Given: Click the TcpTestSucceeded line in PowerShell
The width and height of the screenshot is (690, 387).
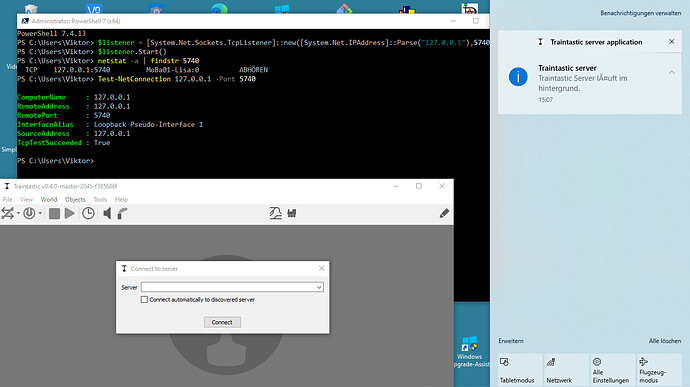Looking at the screenshot, I should (x=63, y=143).
